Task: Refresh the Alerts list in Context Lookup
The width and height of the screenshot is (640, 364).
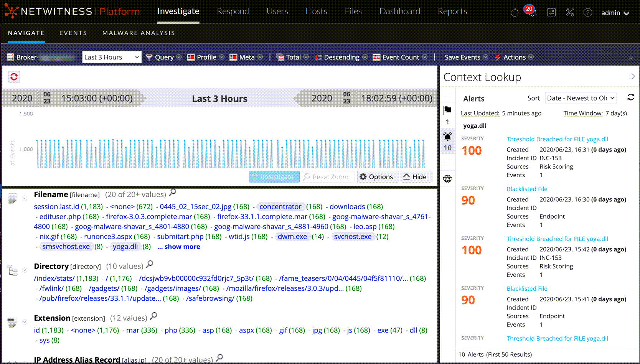Action: (x=630, y=97)
